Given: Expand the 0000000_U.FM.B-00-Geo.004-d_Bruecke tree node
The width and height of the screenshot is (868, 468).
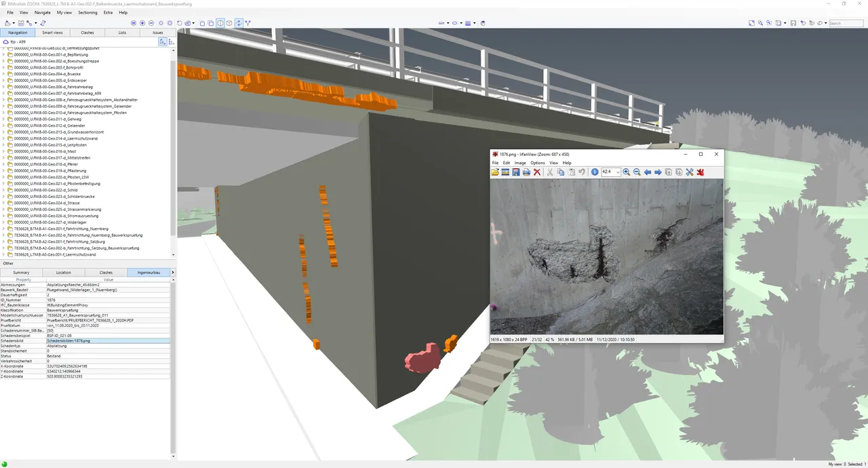Looking at the screenshot, I should (x=3, y=74).
